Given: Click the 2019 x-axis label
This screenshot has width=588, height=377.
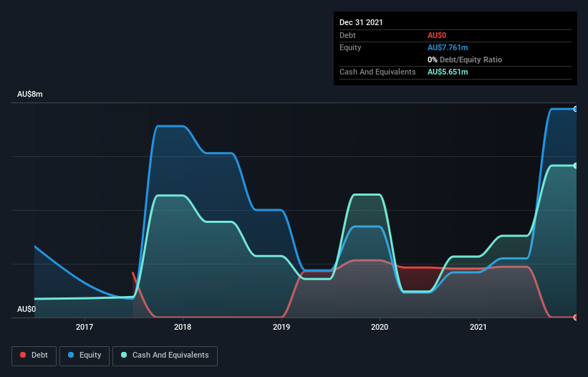Looking at the screenshot, I should (x=281, y=327).
